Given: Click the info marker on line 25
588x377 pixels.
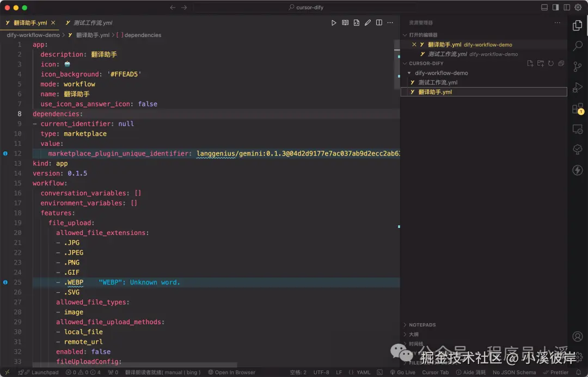Looking at the screenshot, I should 5,282.
